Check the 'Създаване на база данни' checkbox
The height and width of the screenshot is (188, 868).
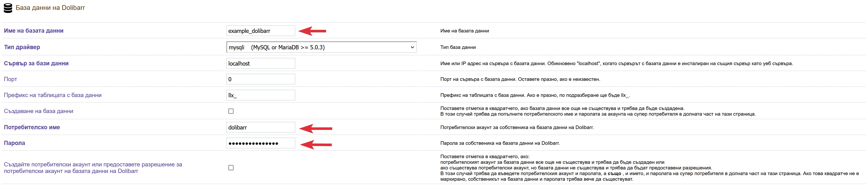point(231,111)
